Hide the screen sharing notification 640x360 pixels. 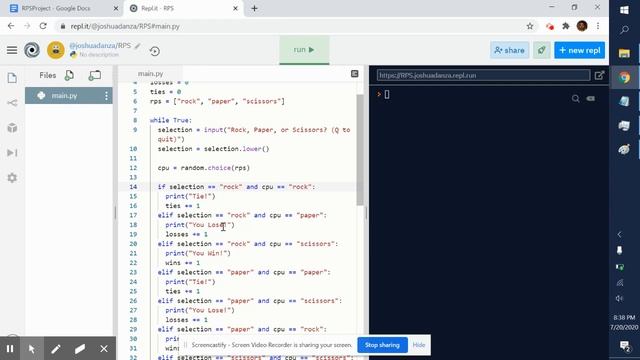419,345
